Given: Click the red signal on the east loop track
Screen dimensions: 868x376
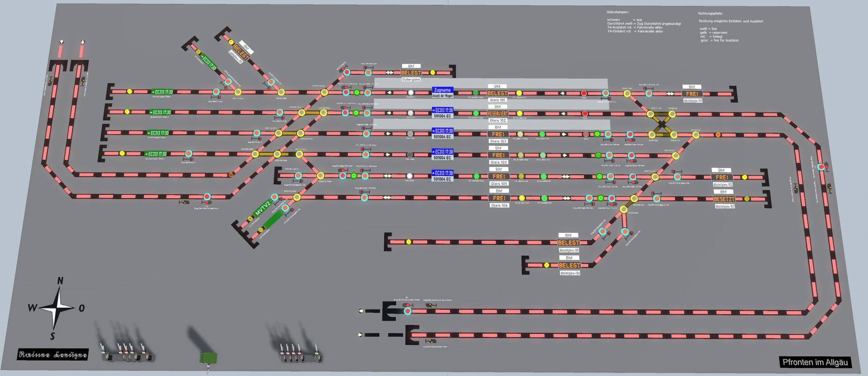Looking at the screenshot, I should (822, 167).
